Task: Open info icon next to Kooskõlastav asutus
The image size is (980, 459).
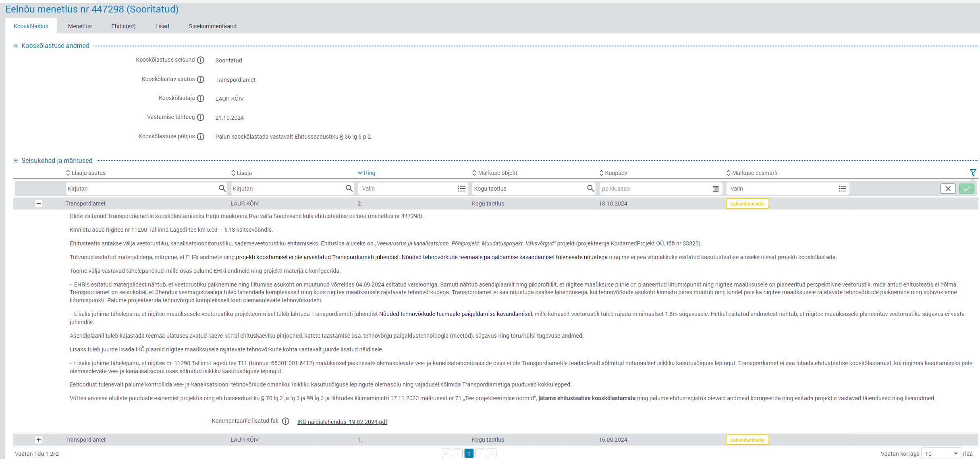Action: pyautogui.click(x=201, y=79)
